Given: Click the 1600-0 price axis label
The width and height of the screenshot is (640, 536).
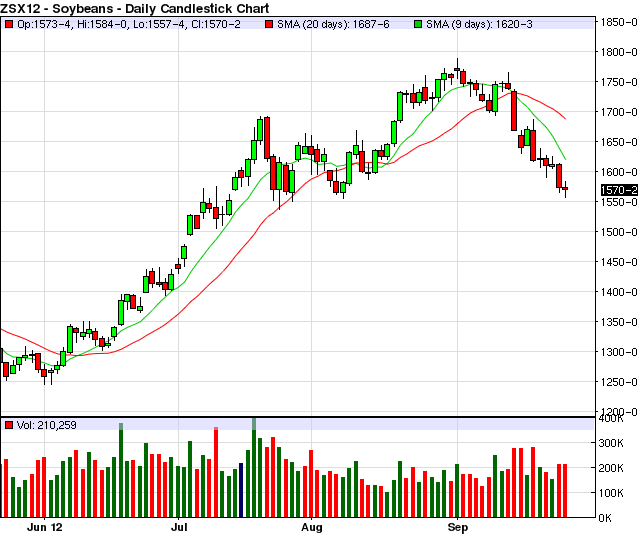Looking at the screenshot, I should click(619, 172).
